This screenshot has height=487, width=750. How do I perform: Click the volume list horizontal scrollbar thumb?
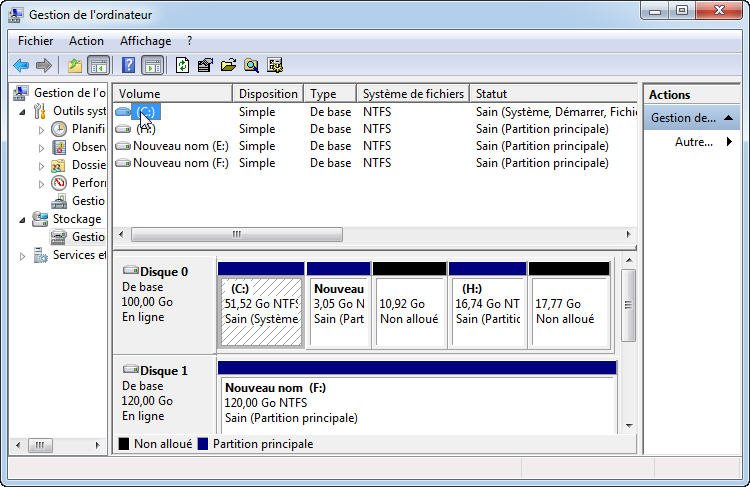point(237,234)
